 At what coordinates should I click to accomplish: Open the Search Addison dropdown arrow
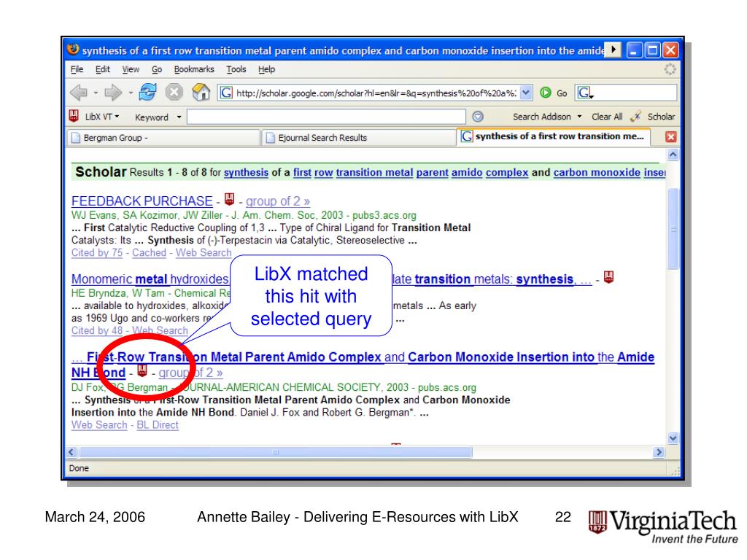pyautogui.click(x=579, y=116)
